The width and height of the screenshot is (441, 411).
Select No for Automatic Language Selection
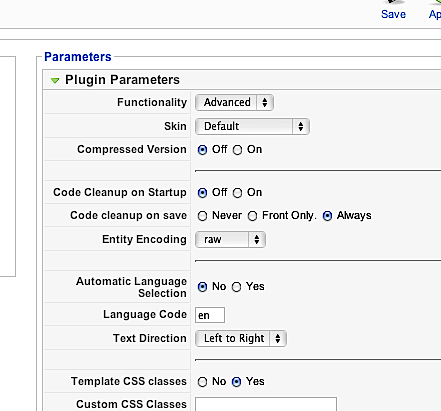click(202, 287)
